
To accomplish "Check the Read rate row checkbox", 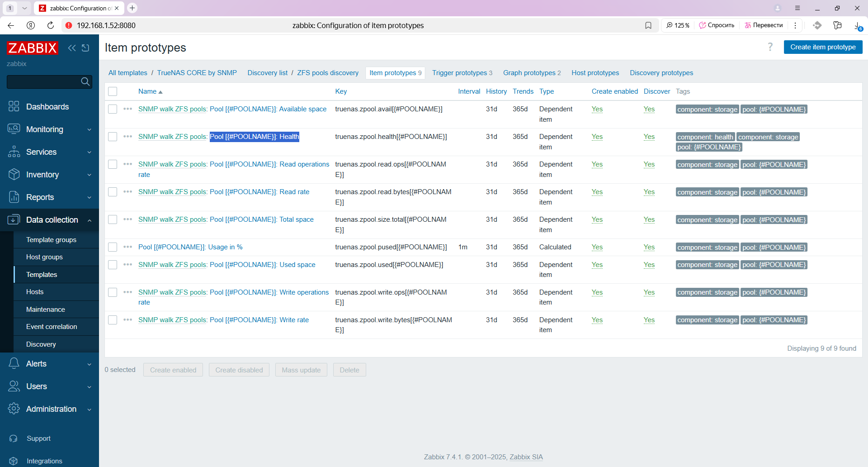I will click(113, 192).
